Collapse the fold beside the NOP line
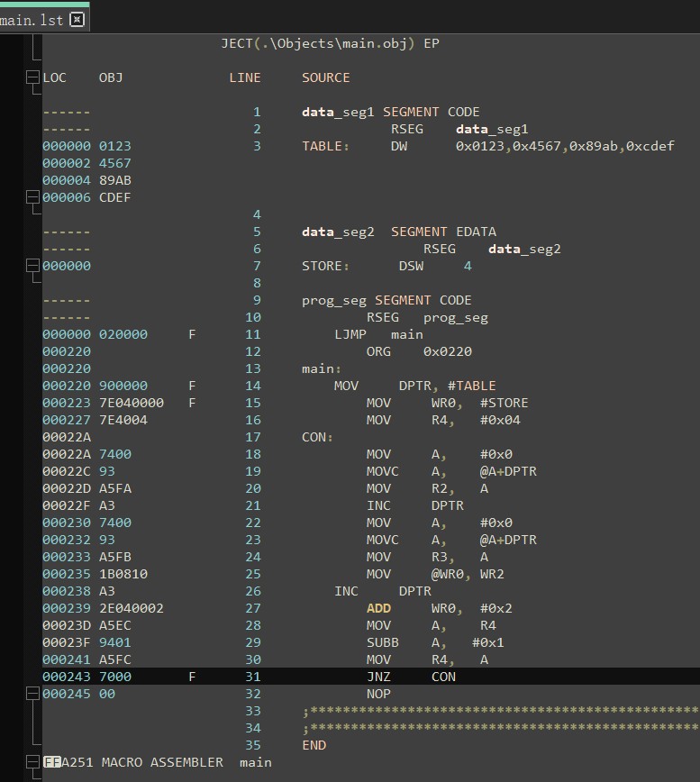The image size is (700, 782). [32, 693]
